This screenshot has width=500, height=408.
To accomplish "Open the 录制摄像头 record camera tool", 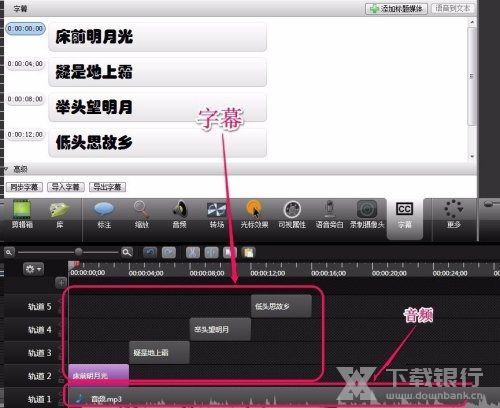I will (x=367, y=214).
